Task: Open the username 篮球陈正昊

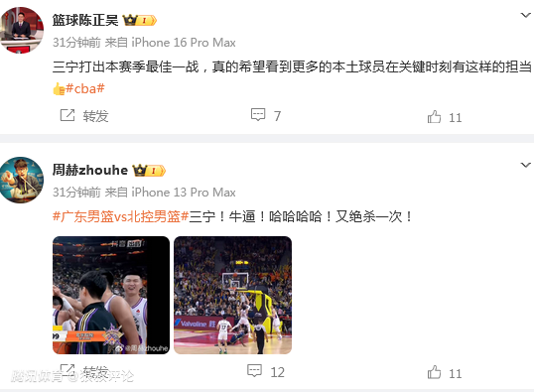Action: pyautogui.click(x=85, y=20)
